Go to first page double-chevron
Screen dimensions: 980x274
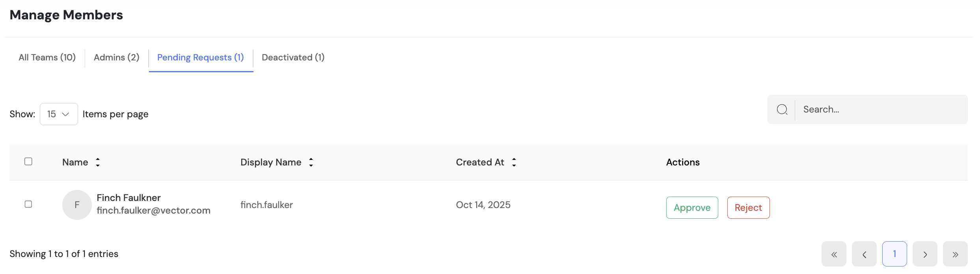click(834, 254)
